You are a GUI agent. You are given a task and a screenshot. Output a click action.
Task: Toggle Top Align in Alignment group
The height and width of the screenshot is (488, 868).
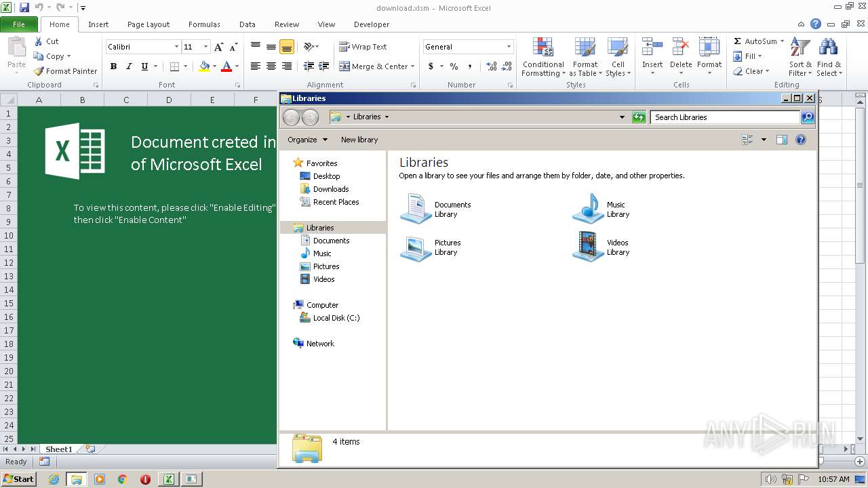(256, 47)
